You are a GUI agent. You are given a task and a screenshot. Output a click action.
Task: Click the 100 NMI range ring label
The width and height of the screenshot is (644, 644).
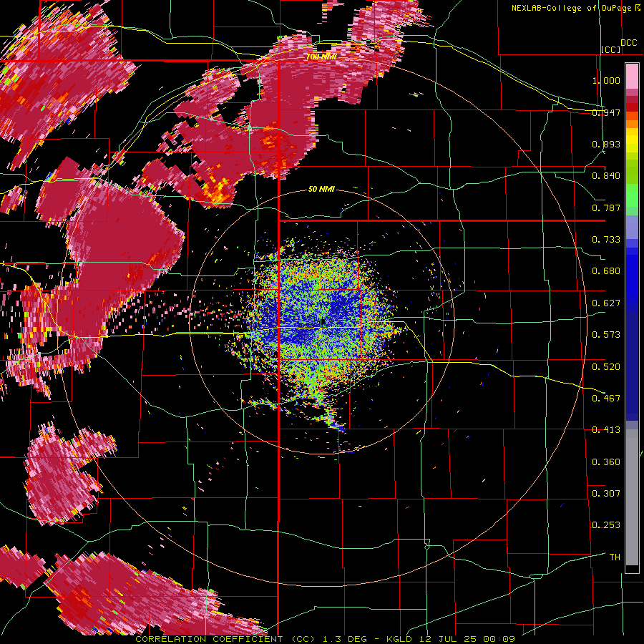[321, 57]
